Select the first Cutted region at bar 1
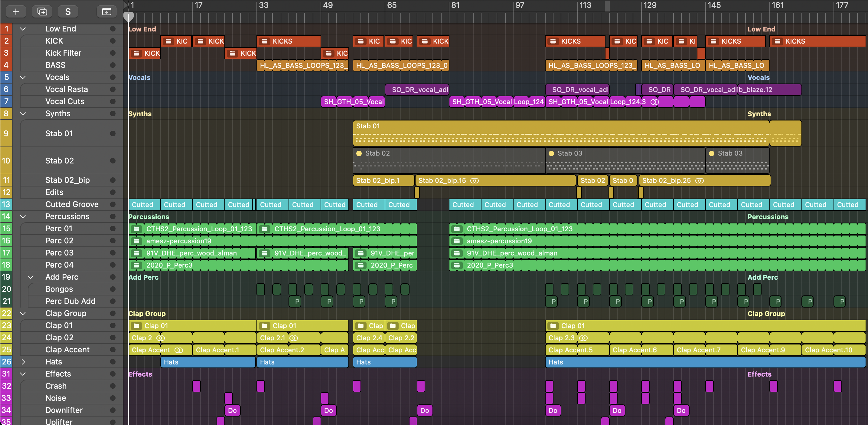This screenshot has width=868, height=425. pos(145,205)
